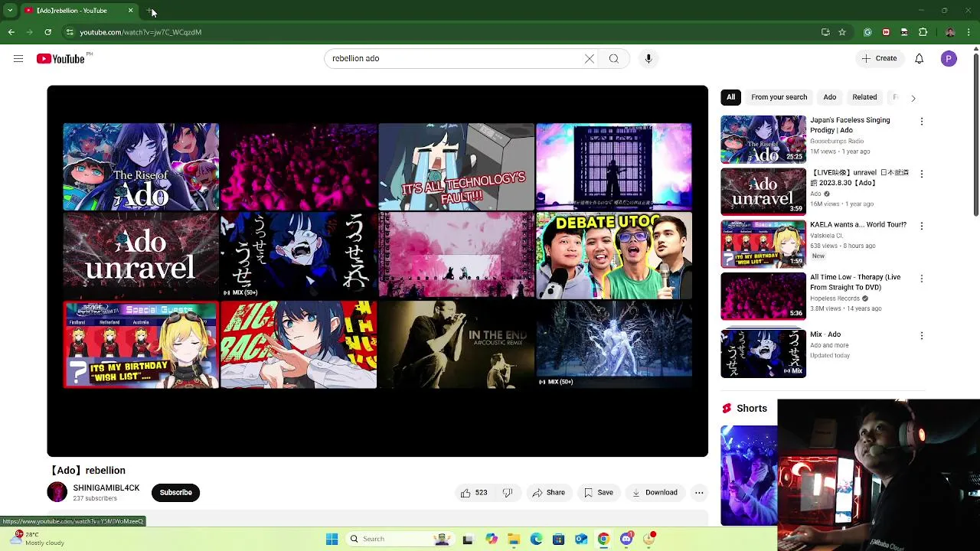The image size is (980, 551).
Task: Open the Windows Start menu
Action: (x=332, y=539)
